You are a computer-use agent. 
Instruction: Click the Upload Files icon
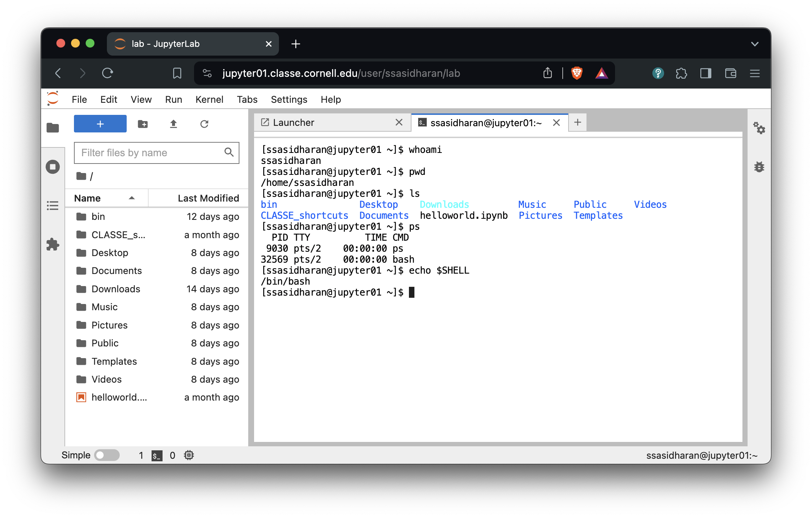pyautogui.click(x=174, y=124)
